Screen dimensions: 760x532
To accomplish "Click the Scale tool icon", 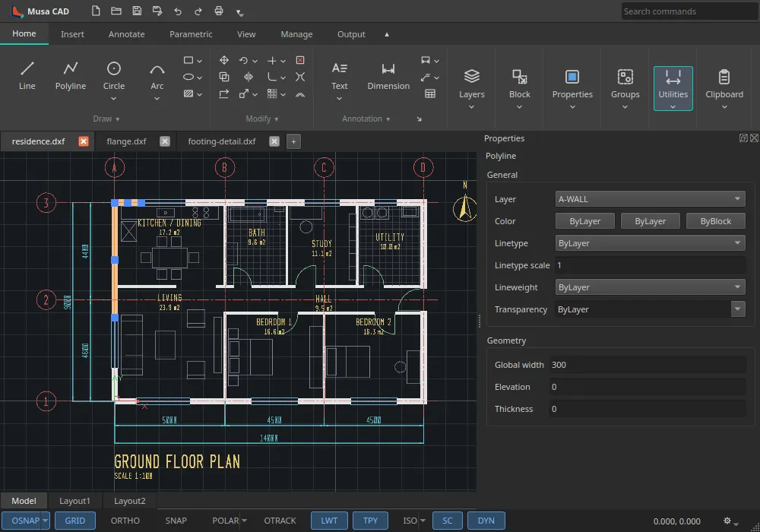I will [x=244, y=93].
